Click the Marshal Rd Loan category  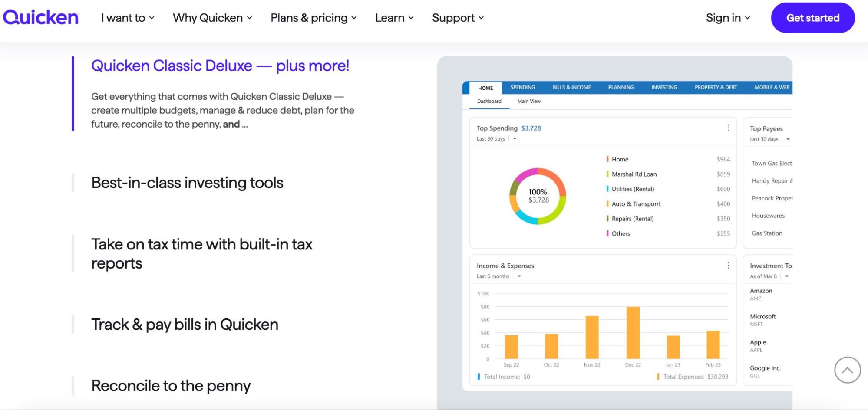click(x=668, y=174)
